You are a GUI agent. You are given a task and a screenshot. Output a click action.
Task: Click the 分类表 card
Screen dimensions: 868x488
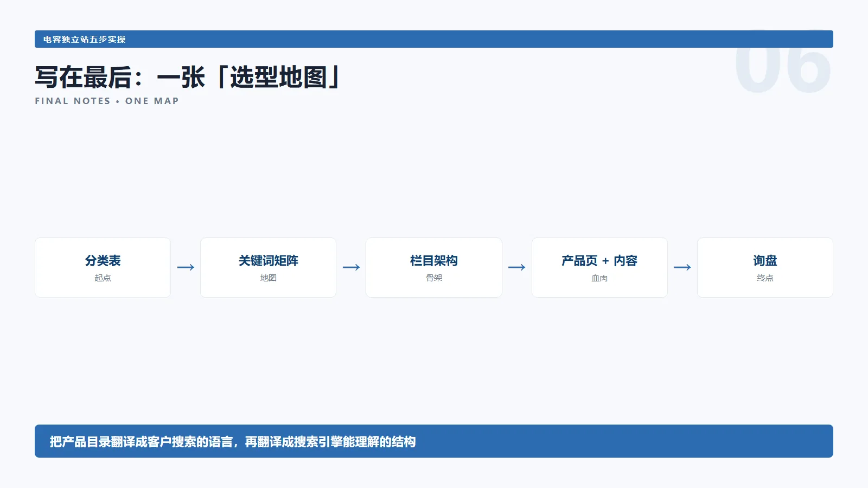click(103, 267)
